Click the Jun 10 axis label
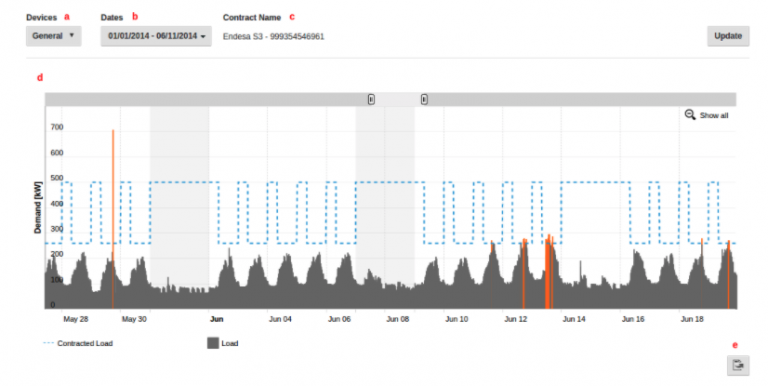This screenshot has height=386, width=768. click(x=456, y=319)
